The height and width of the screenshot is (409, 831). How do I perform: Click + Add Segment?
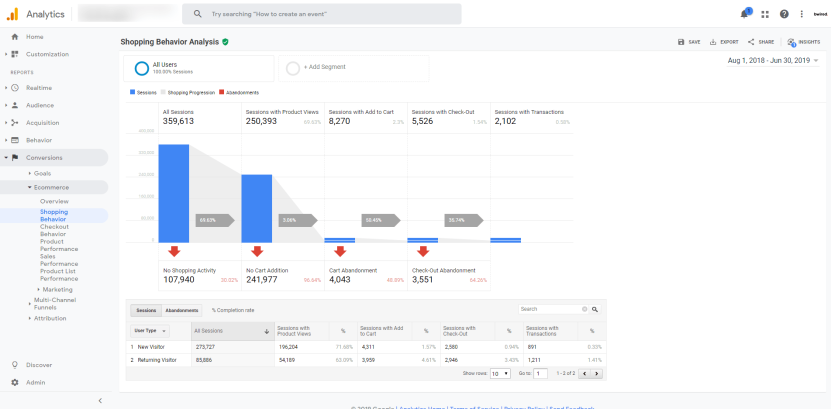[x=353, y=68]
